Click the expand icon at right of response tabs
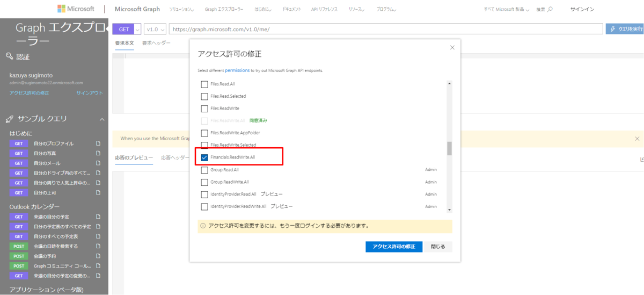644x295 pixels. [641, 159]
